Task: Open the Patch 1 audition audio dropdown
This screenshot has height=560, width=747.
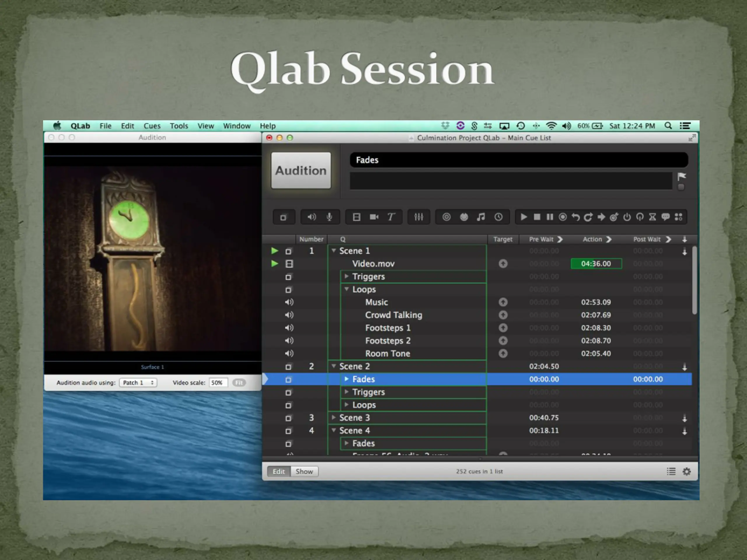Action: pyautogui.click(x=138, y=383)
